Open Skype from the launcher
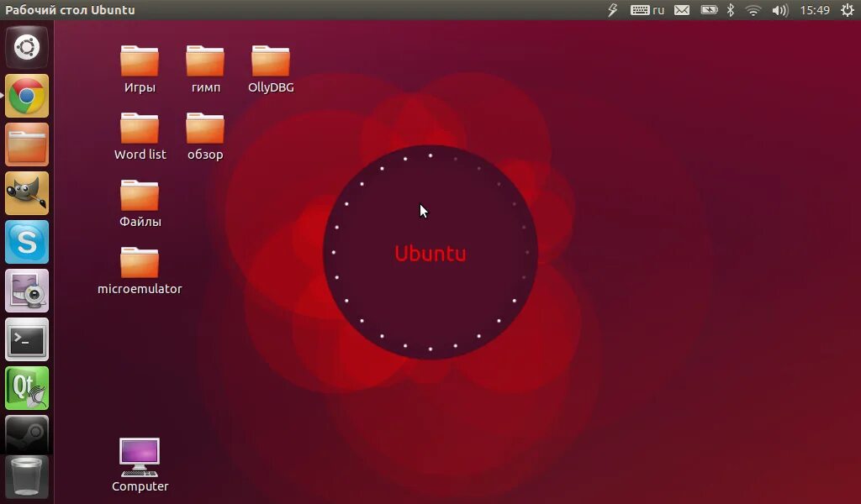Screen dimensions: 861x504 27,242
